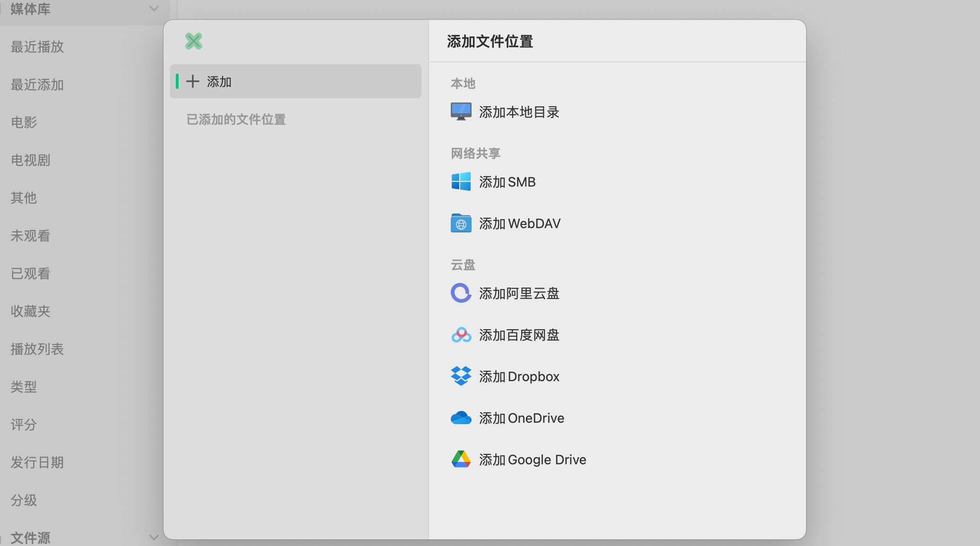
Task: Close the dialog with green X
Action: click(x=194, y=41)
